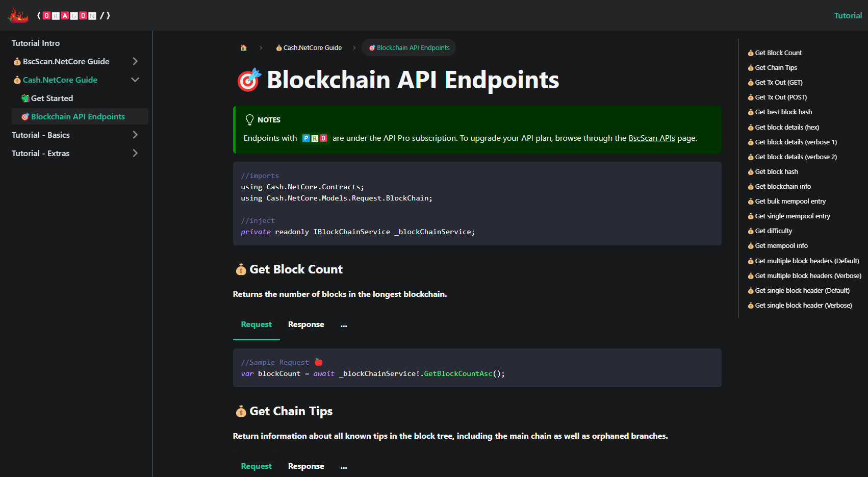Click money bag icon beside Get Chain Tips heading

[x=241, y=412]
